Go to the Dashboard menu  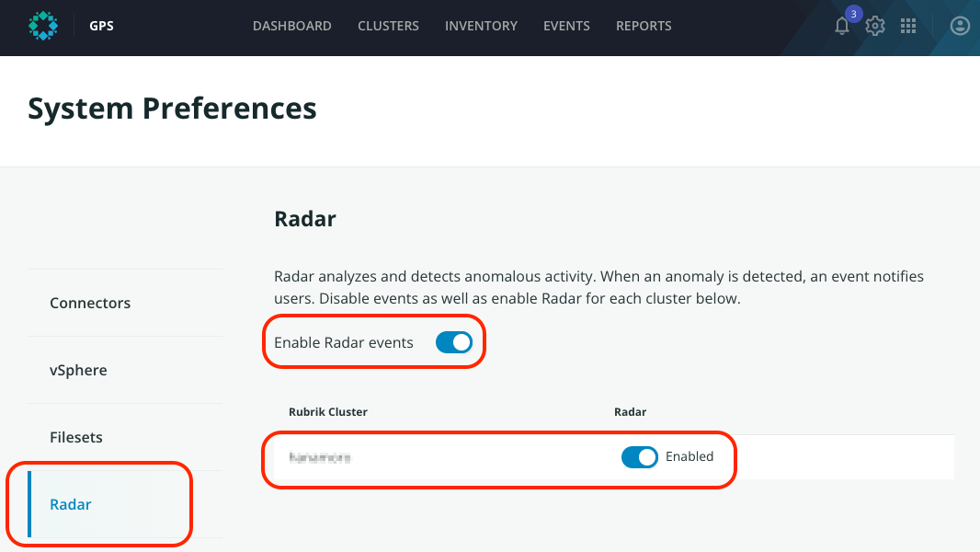click(291, 26)
